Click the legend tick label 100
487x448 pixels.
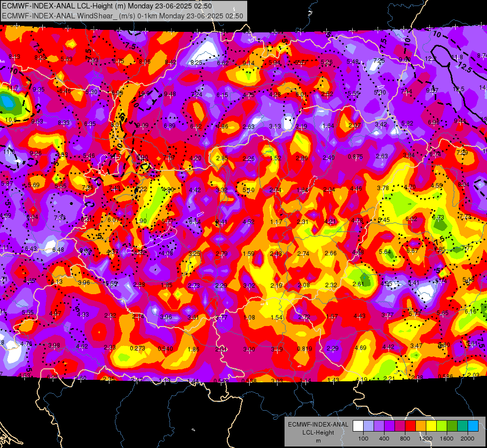point(363,439)
